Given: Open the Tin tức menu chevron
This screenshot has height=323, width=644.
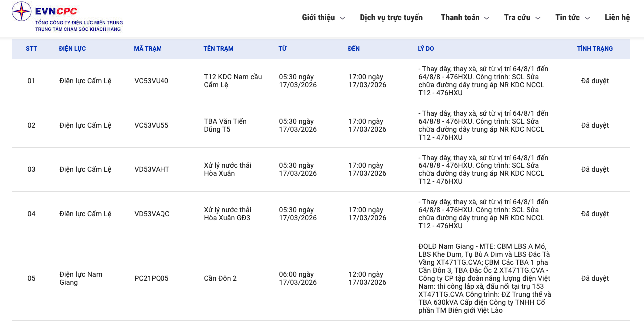Looking at the screenshot, I should click(587, 18).
